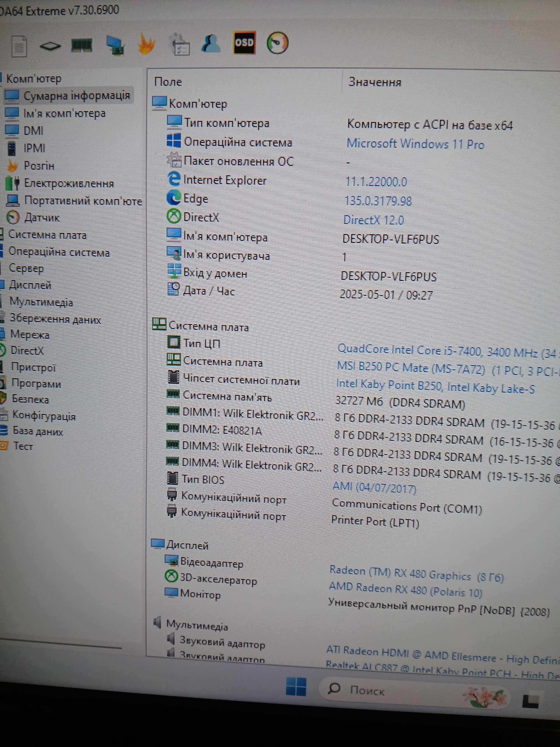Expand Збереження даних category

[55, 318]
